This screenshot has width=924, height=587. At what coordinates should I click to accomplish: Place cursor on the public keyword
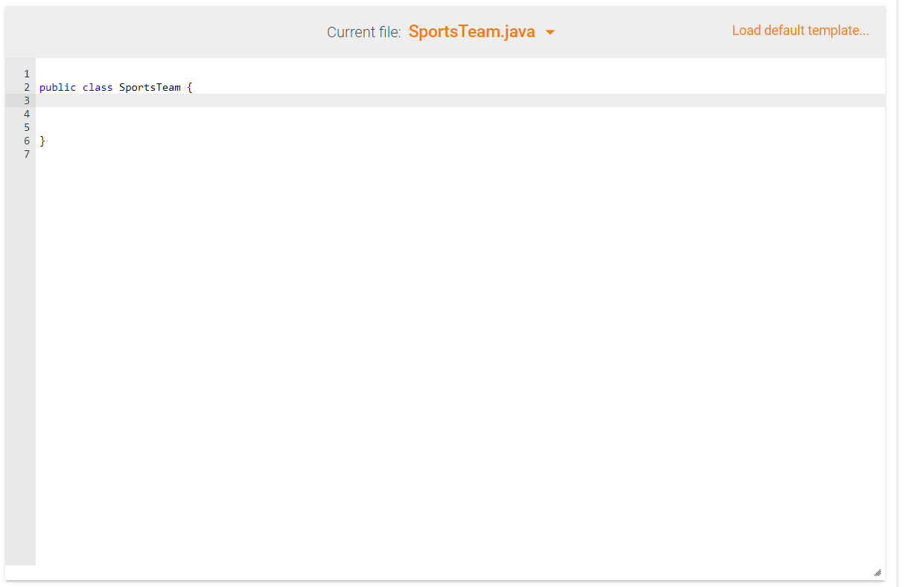coord(57,87)
